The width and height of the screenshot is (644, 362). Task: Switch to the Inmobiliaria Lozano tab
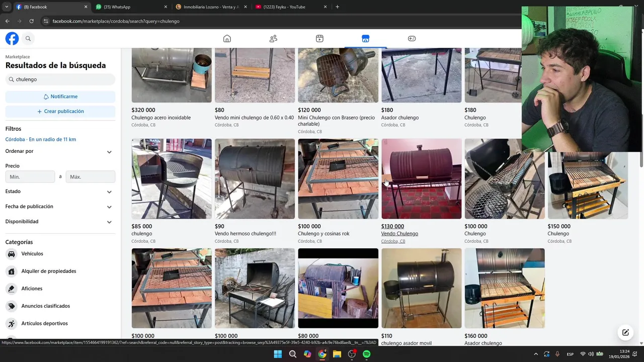pos(210,7)
